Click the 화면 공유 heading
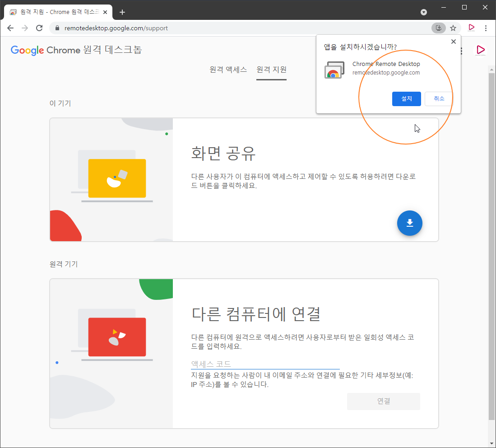The image size is (496, 448). click(223, 154)
